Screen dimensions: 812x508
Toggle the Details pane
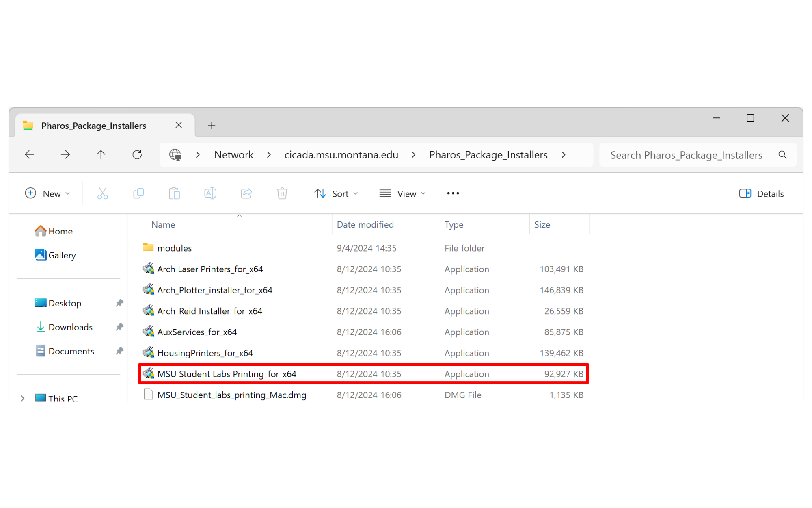[x=761, y=193]
